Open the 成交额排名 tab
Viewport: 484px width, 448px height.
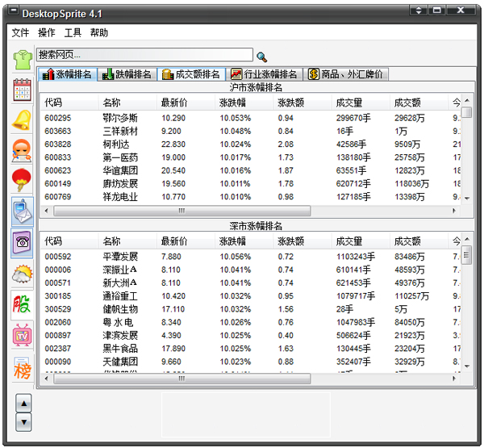pos(190,74)
